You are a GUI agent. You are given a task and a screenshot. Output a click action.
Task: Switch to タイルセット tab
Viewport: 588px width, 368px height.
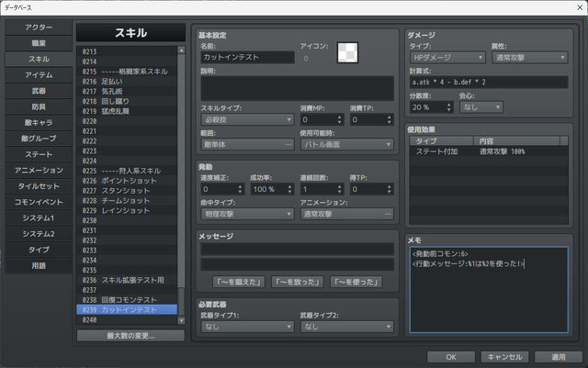39,186
